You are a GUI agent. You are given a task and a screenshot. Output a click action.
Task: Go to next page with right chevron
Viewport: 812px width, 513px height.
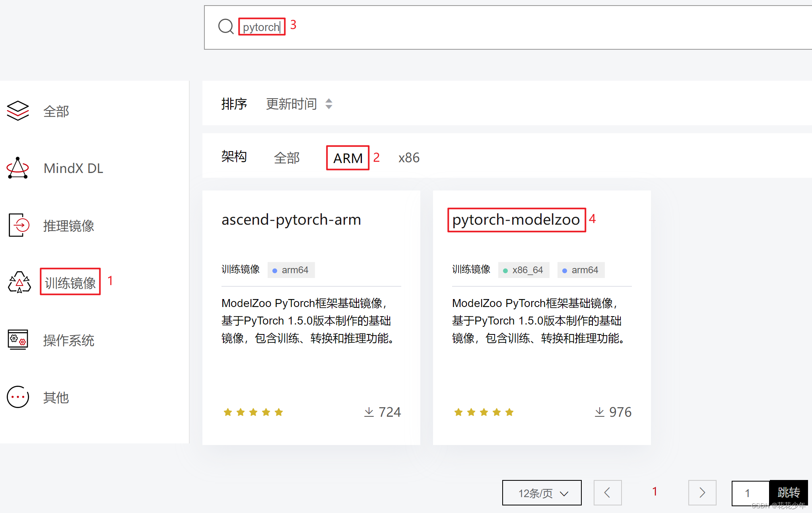point(702,493)
